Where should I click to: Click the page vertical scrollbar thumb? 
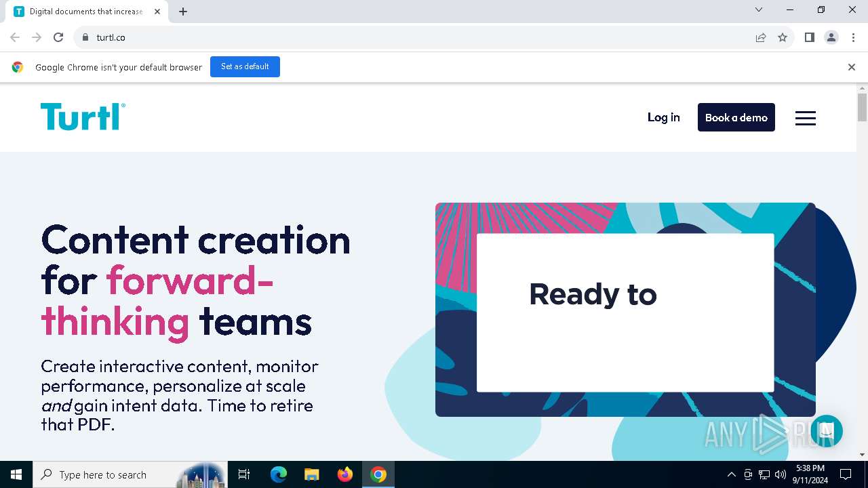click(862, 108)
